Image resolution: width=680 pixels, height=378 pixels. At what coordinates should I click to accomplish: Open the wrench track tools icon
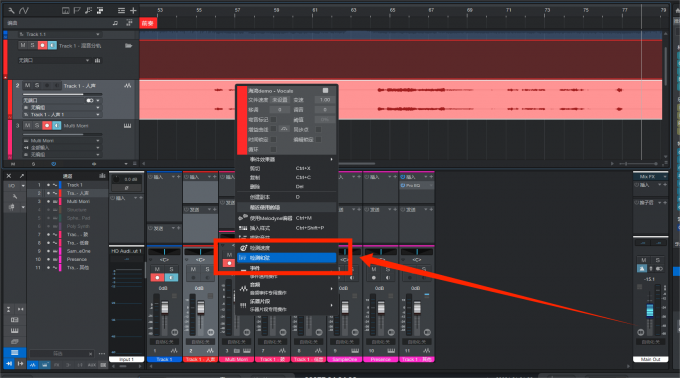(11, 10)
